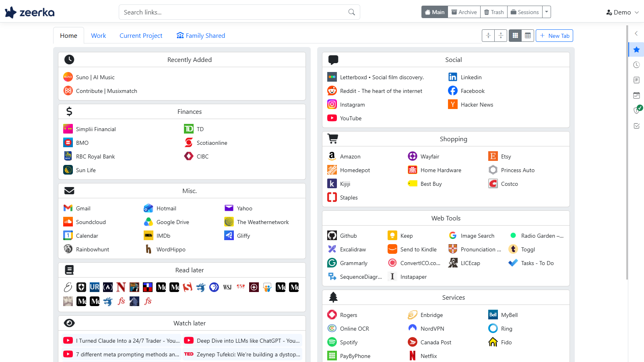Open The Weathernetwork link
This screenshot has height=362, width=644.
(263, 222)
